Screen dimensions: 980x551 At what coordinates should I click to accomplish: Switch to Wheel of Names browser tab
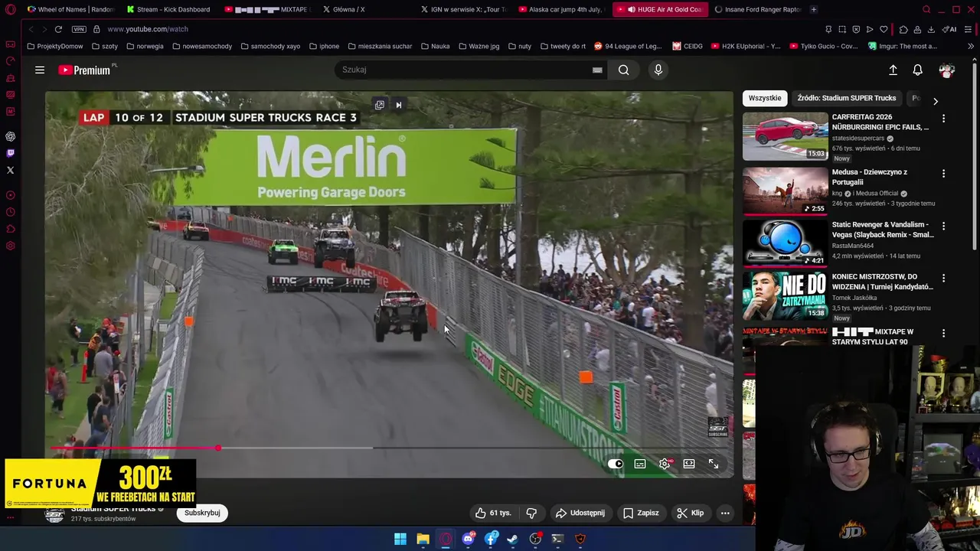click(70, 9)
